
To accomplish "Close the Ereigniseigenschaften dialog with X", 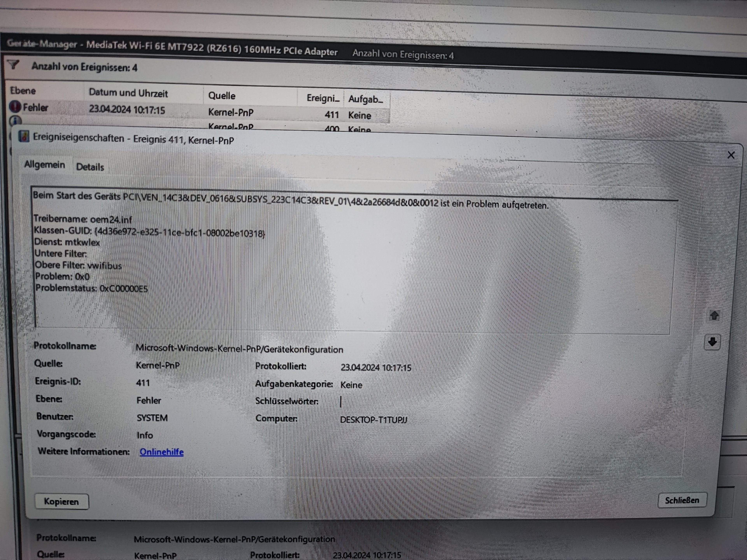I will 731,155.
